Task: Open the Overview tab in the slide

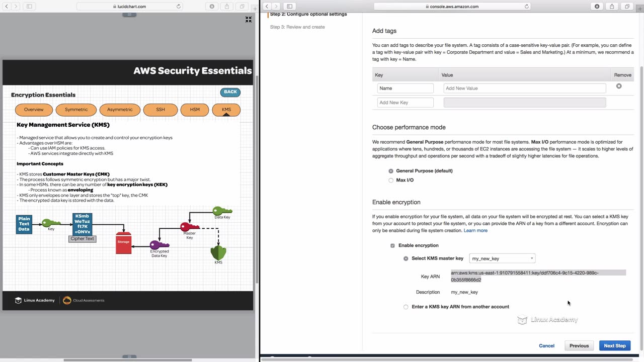Action: point(34,110)
